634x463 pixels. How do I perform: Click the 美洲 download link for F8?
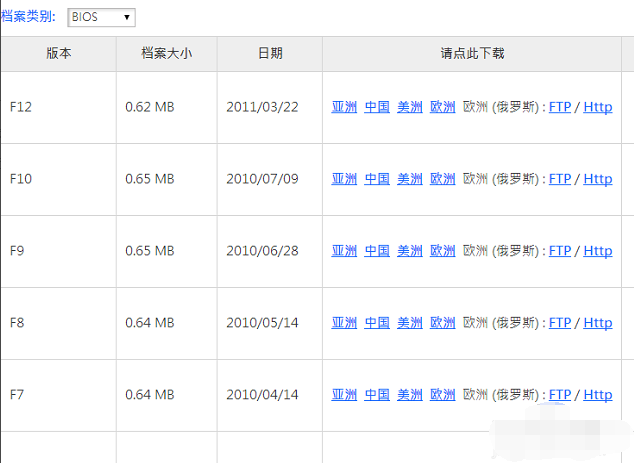(x=410, y=323)
